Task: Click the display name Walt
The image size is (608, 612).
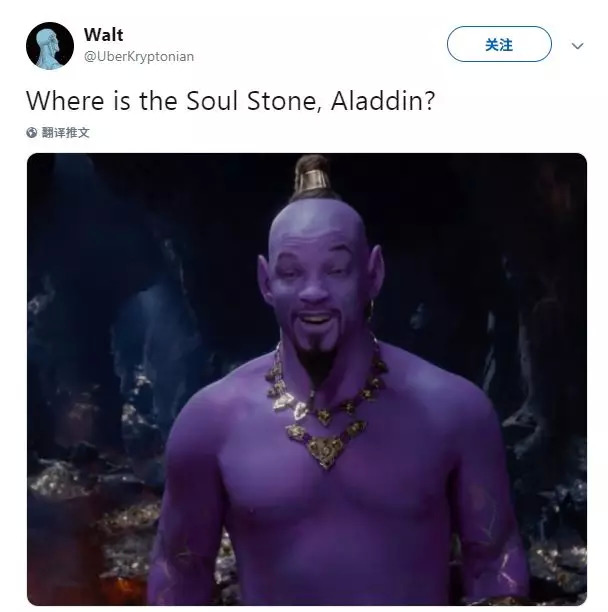Action: pyautogui.click(x=103, y=35)
